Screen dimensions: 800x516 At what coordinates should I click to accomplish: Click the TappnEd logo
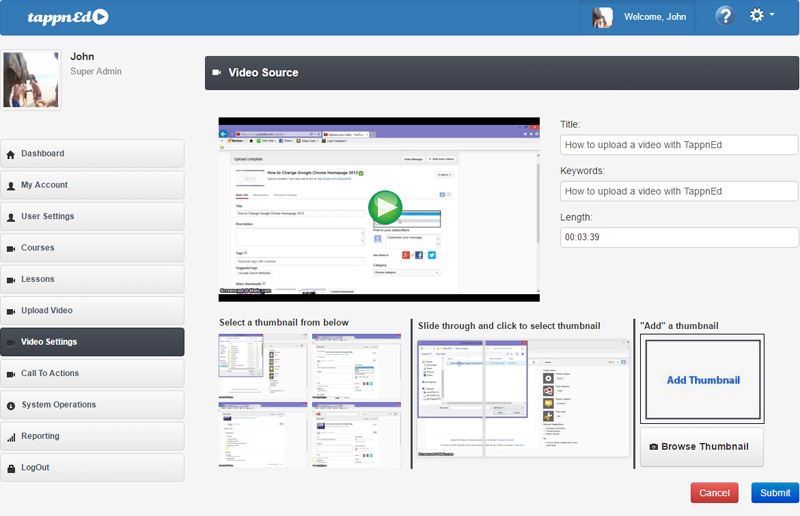[x=55, y=17]
